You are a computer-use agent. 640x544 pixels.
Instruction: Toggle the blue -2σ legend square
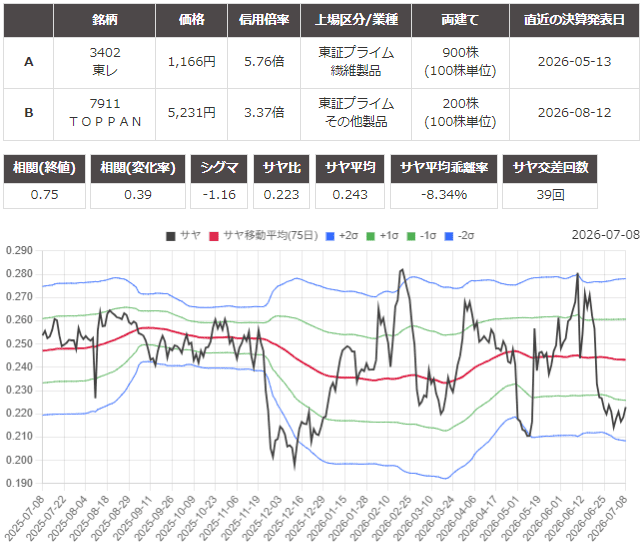tap(449, 236)
